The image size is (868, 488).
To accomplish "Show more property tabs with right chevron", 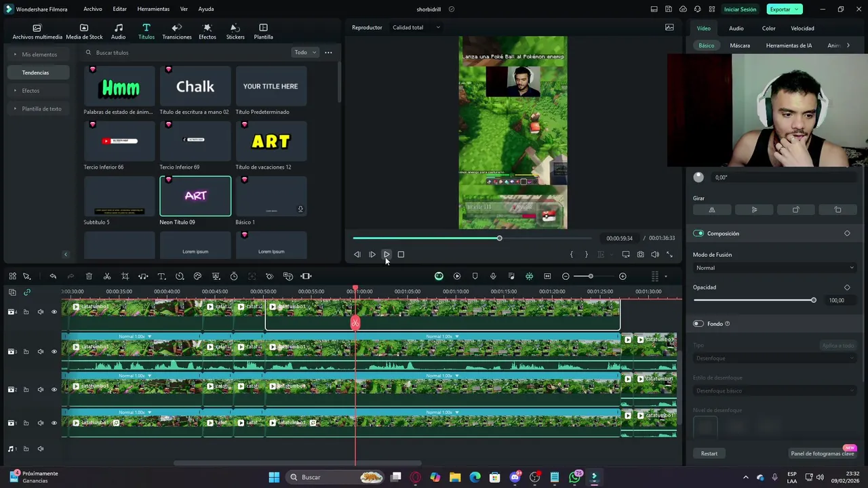I will click(x=848, y=45).
